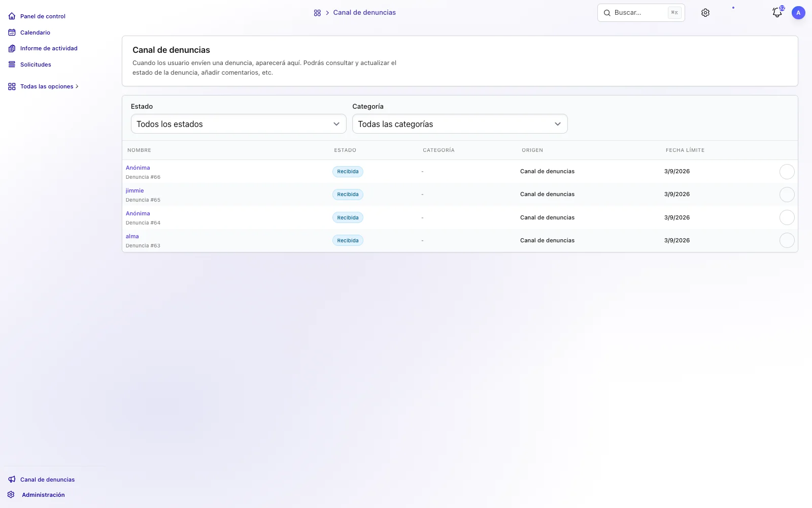Click the text Denuncia #66
Image resolution: width=812 pixels, height=508 pixels.
coord(143,177)
